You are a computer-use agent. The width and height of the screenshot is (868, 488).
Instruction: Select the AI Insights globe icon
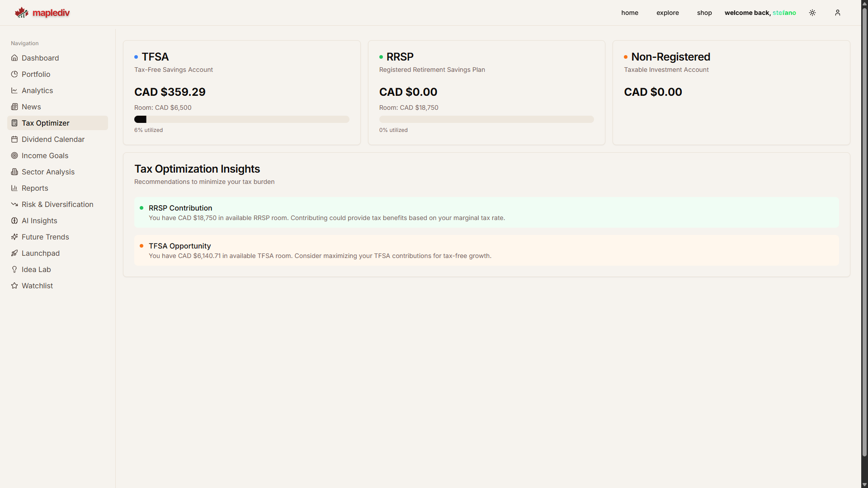pos(14,221)
